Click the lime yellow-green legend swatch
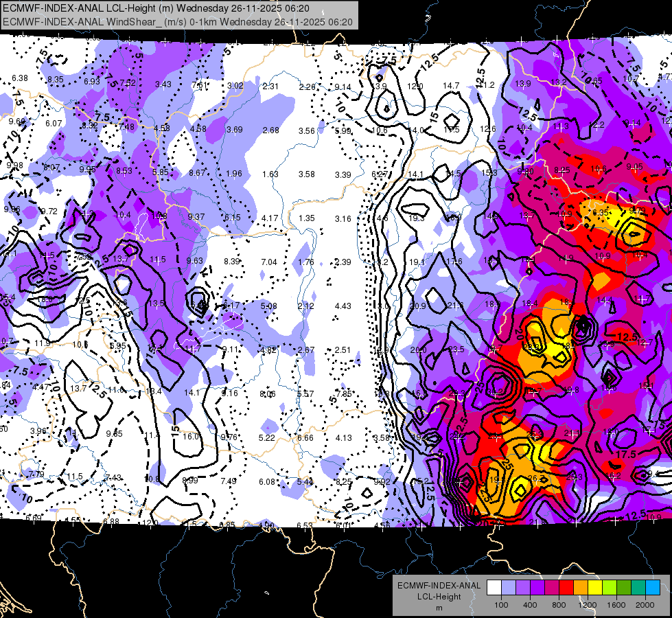This screenshot has height=618, width=672. pyautogui.click(x=610, y=588)
